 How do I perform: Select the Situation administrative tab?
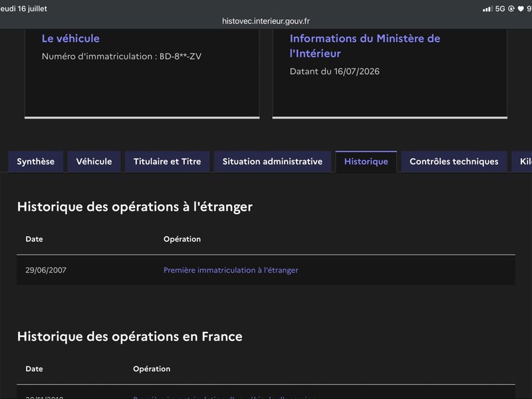coord(273,162)
